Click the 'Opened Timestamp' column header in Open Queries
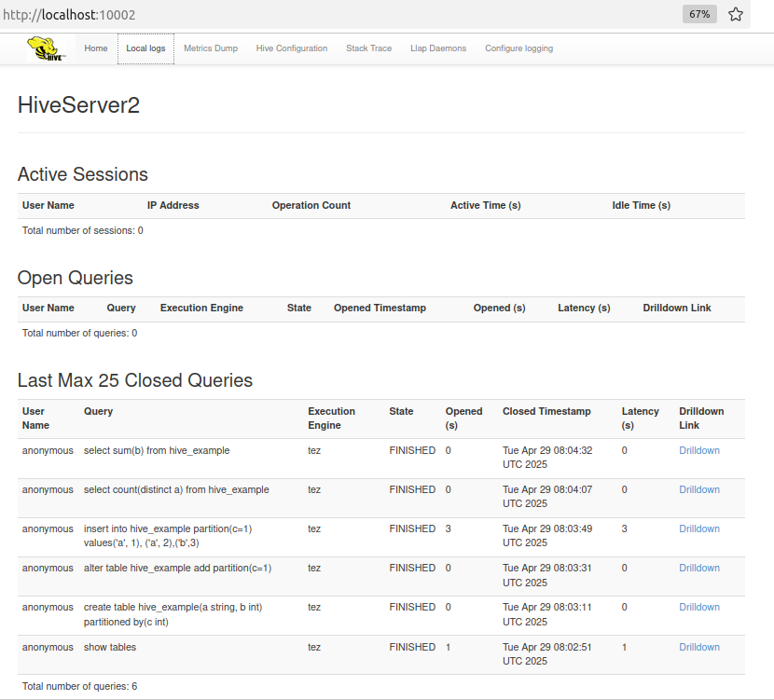774x700 pixels. 380,308
